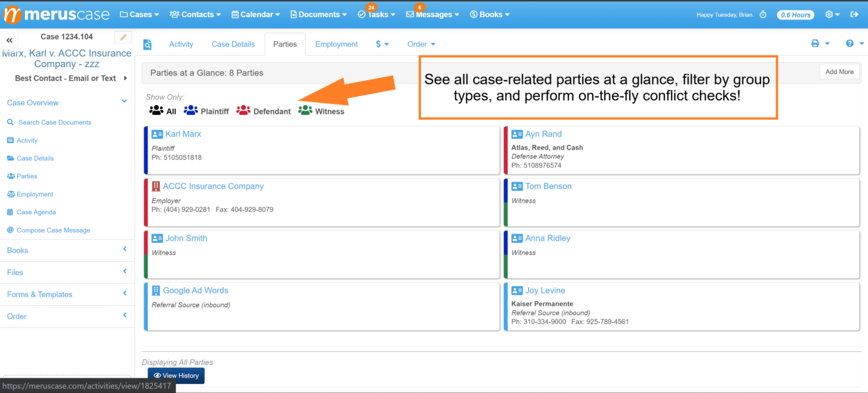This screenshot has width=868, height=393.
Task: Click the timer stopwatch icon in the header
Action: click(763, 14)
